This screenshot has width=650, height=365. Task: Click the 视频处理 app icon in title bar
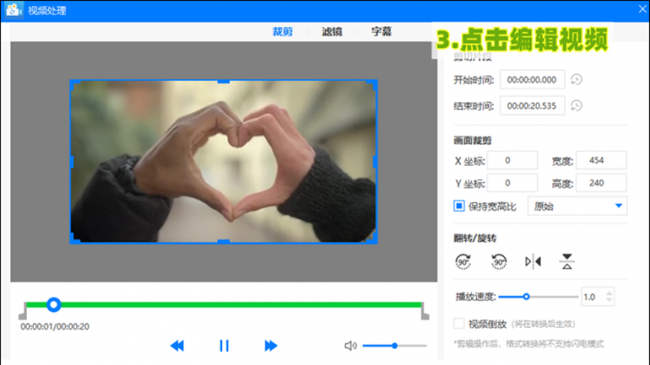coord(13,10)
